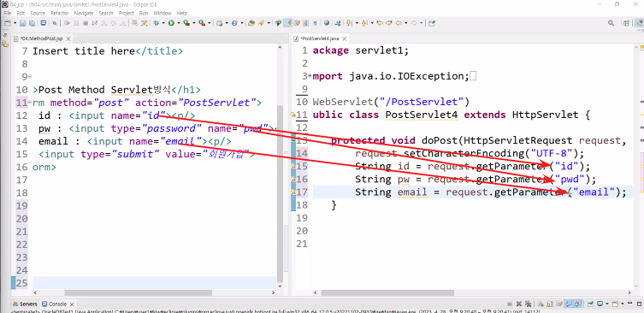Toggle Show Whitespace Characters pilcrow icon
The height and width of the screenshot is (313, 644).
click(315, 23)
